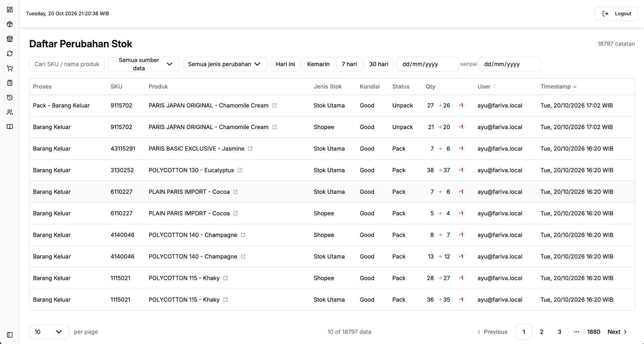The image size is (644, 344).
Task: Open the stock history clock icon
Action: [x=10, y=98]
